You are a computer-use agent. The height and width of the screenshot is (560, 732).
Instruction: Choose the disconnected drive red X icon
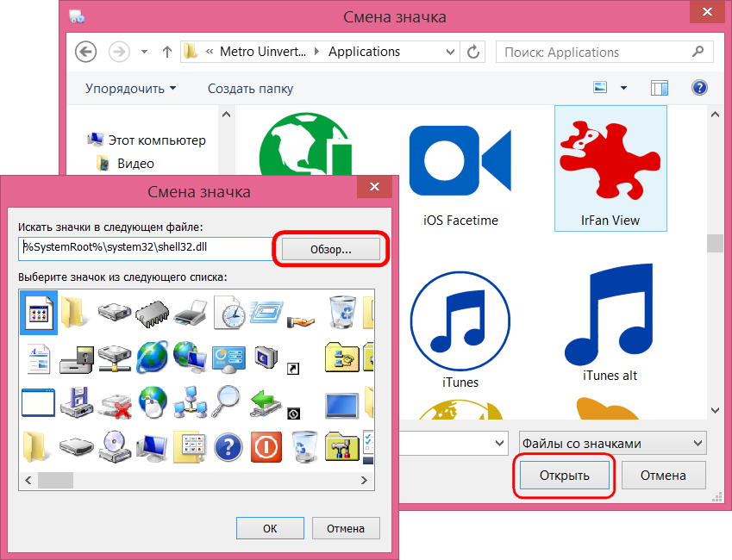tap(116, 406)
